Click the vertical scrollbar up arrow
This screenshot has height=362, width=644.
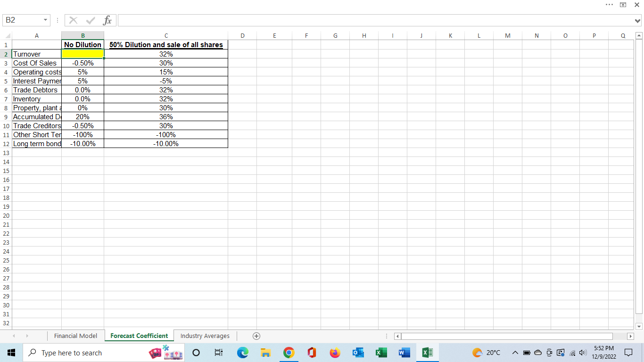pos(639,35)
